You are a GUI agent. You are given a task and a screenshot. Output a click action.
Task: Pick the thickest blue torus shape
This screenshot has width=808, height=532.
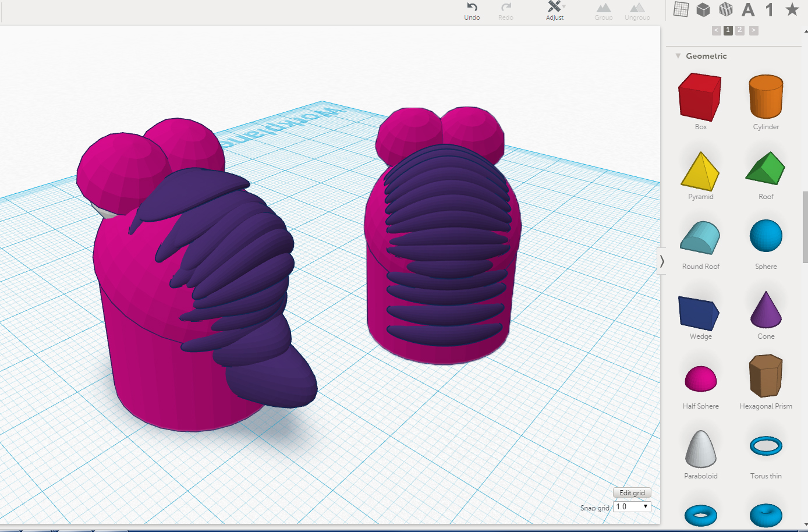(x=766, y=516)
